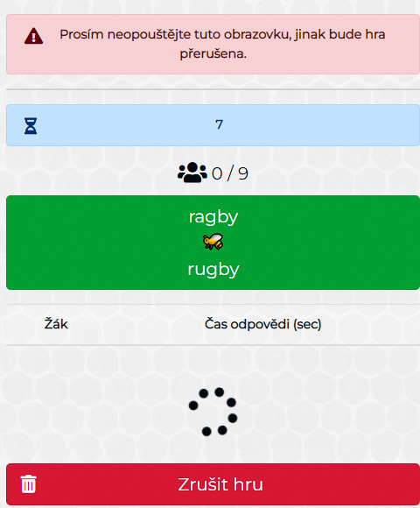Click the green ragby word card
The height and width of the screenshot is (508, 420).
point(213,243)
